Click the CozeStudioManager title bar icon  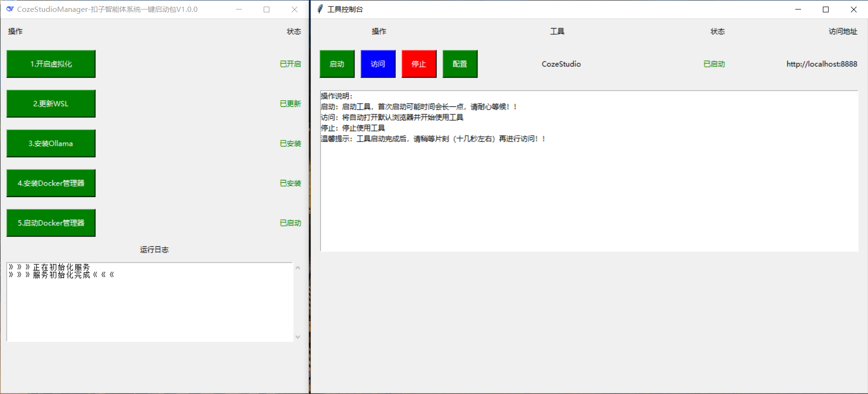point(10,9)
